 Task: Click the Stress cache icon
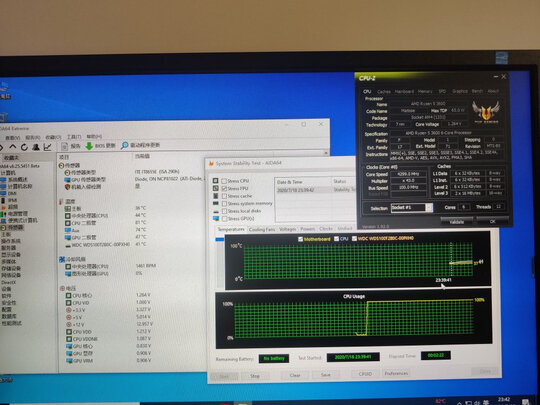(216, 196)
